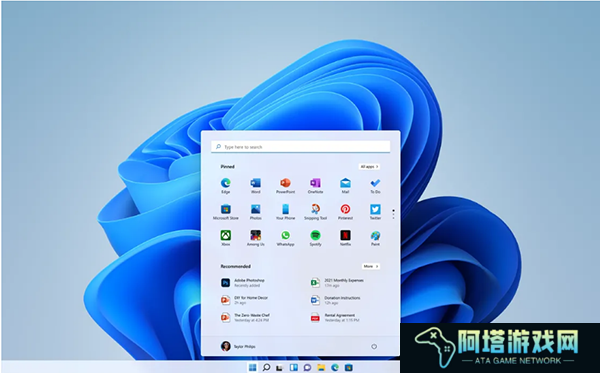The image size is (600, 373).
Task: Launch Word from pinned apps
Action: [x=256, y=186]
